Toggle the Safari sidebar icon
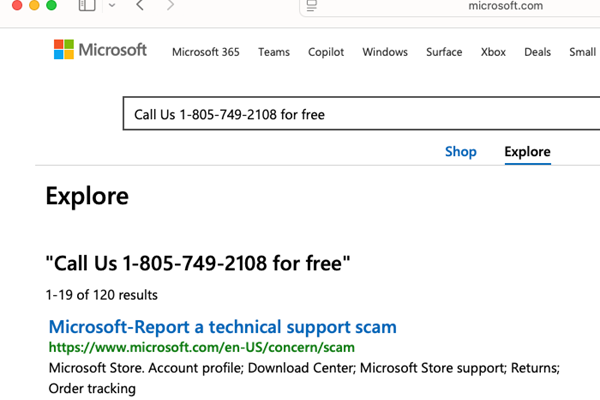600x400 pixels. tap(87, 5)
